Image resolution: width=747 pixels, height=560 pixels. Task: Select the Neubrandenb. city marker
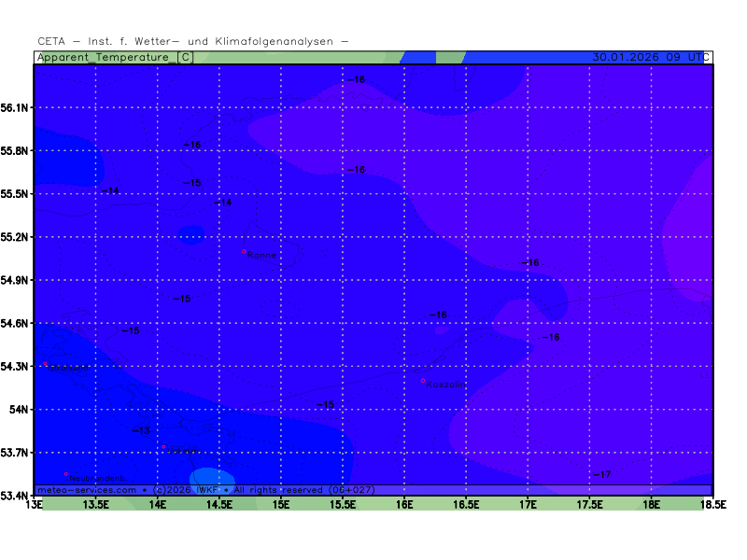tap(66, 474)
